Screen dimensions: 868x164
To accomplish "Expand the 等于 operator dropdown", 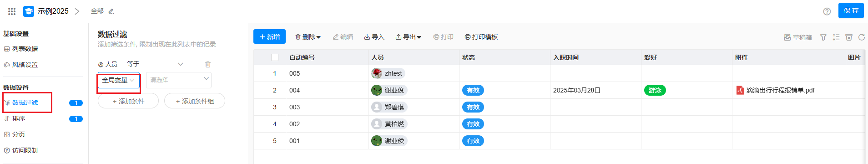I will pyautogui.click(x=155, y=64).
